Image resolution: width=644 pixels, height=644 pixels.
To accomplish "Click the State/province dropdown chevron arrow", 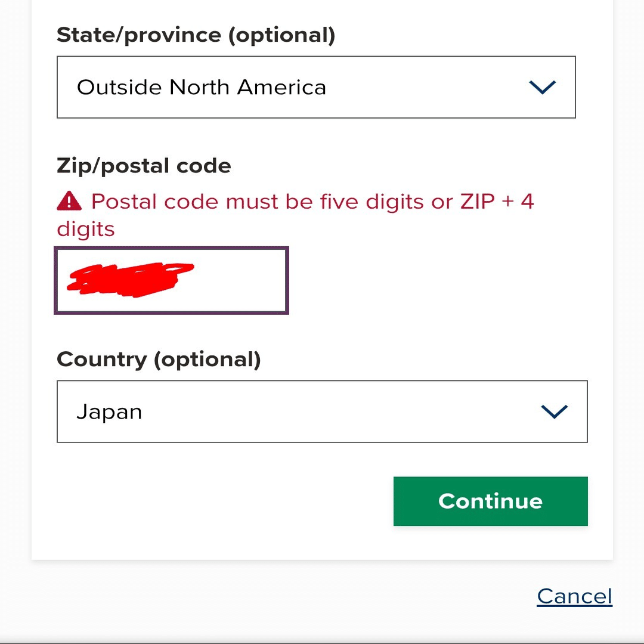I will pos(542,88).
